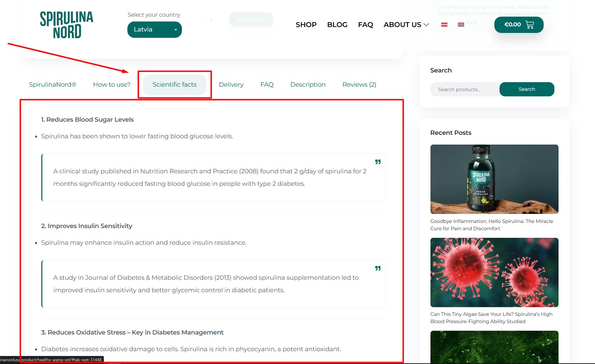The width and height of the screenshot is (595, 364).
Task: Click the Reduces Blood Sugar Levels heading
Action: coord(87,120)
